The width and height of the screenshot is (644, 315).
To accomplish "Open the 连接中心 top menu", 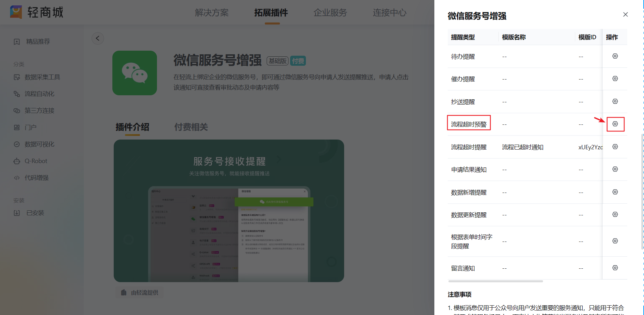I will [389, 13].
